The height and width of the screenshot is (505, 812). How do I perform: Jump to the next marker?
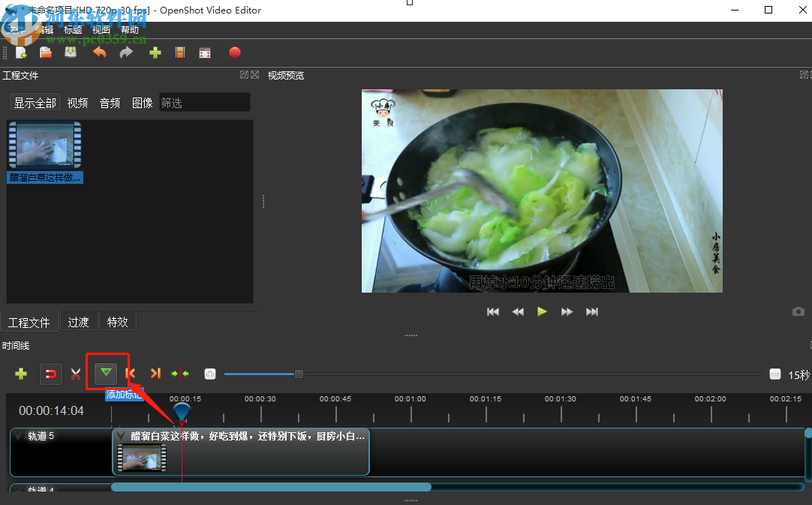coord(155,373)
